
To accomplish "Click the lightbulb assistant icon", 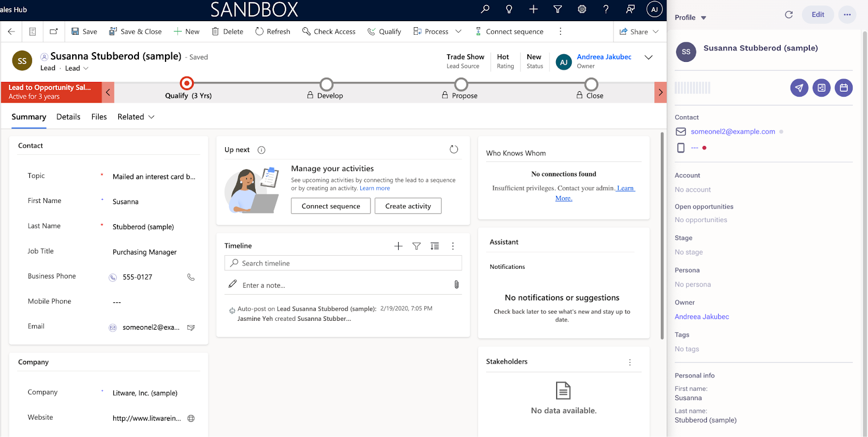I will point(509,9).
